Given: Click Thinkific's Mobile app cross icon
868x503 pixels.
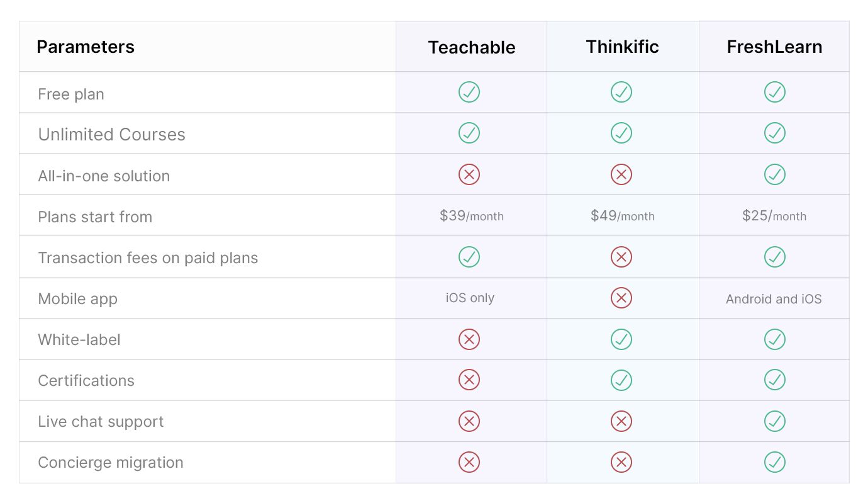Looking at the screenshot, I should point(621,298).
